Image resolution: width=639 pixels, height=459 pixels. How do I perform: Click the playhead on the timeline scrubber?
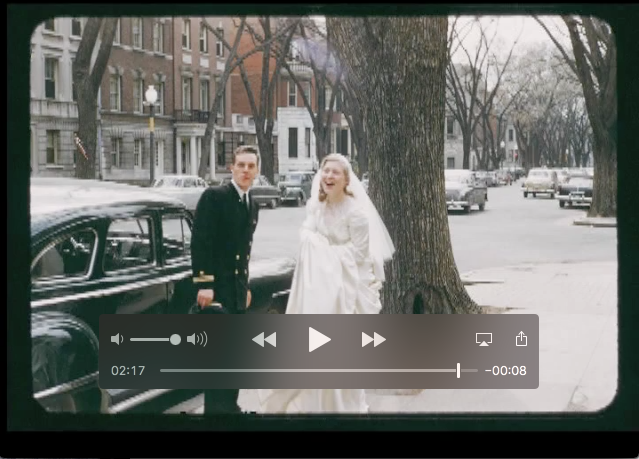tap(458, 371)
